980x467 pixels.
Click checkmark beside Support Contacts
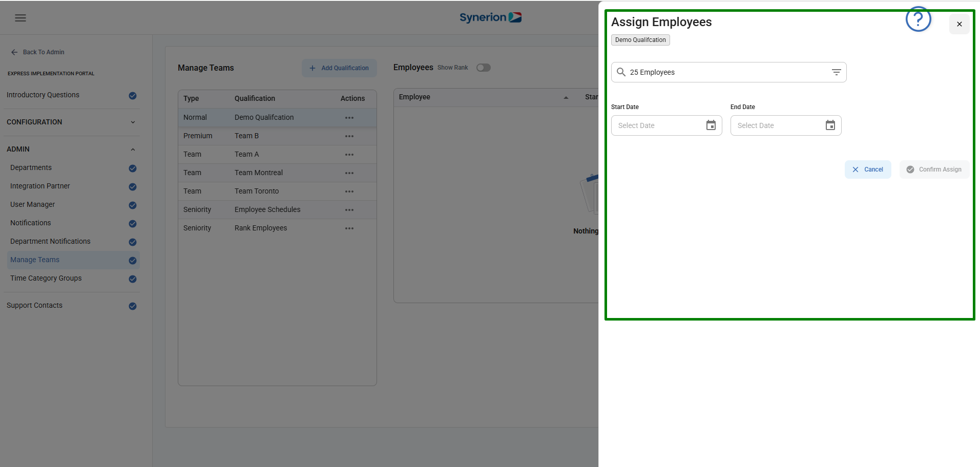click(133, 306)
